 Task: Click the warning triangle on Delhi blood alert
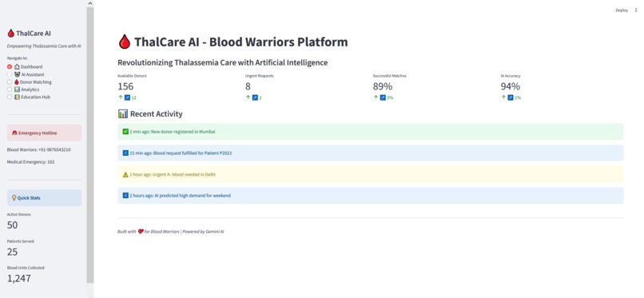click(125, 174)
